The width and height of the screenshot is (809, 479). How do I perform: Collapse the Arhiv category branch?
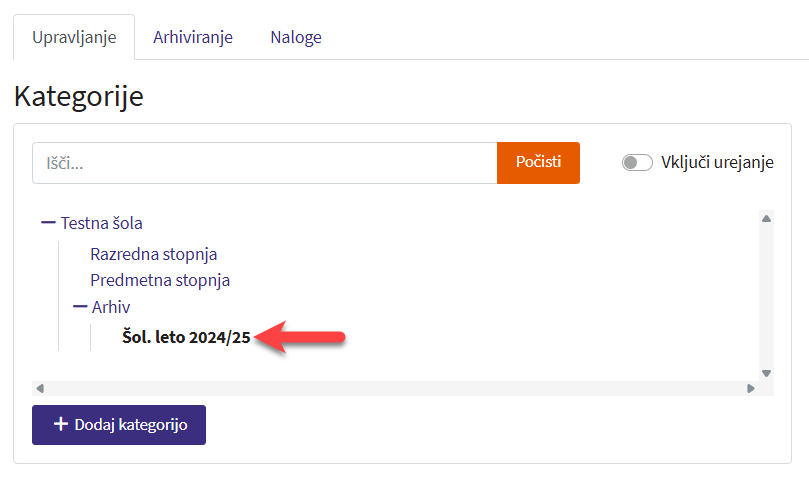80,307
